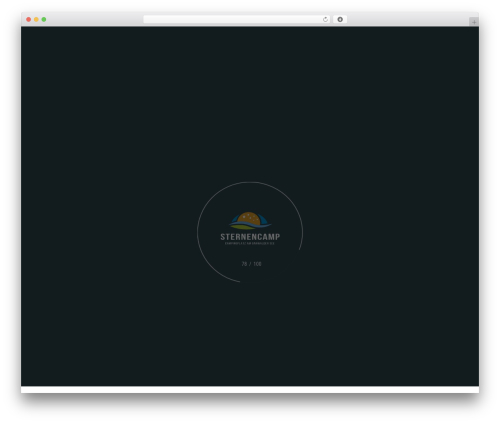Click the loading progress counter text
This screenshot has height=423, width=500.
(x=251, y=264)
